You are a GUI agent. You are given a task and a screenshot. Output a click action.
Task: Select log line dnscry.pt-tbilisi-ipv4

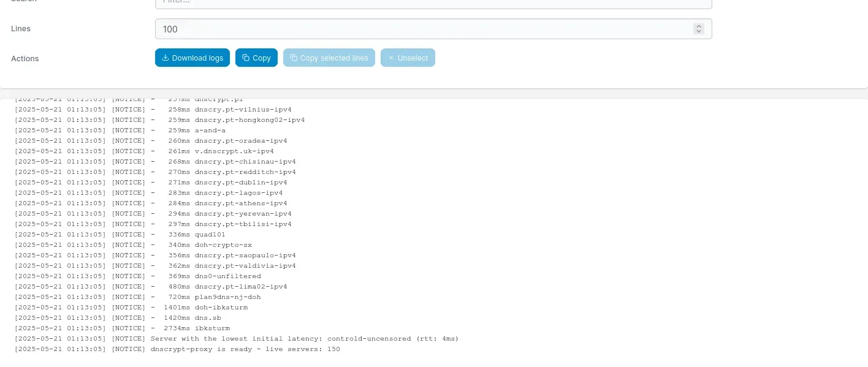point(153,224)
